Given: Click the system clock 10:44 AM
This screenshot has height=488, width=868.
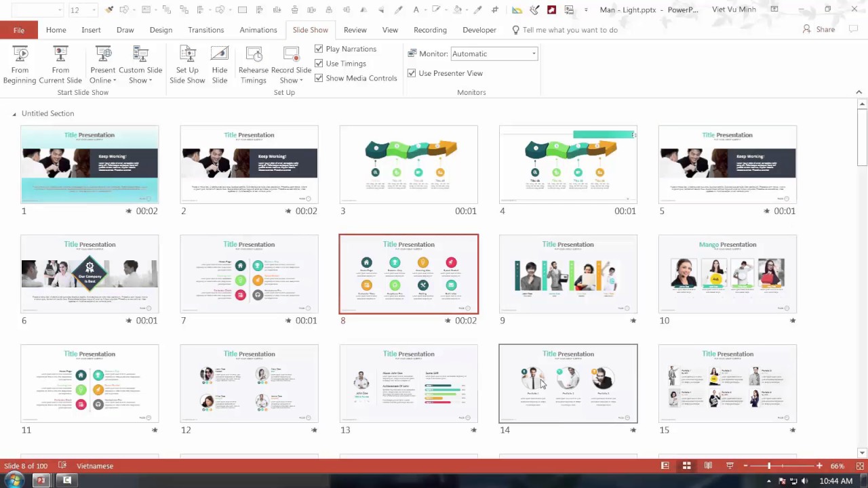Looking at the screenshot, I should pos(835,481).
